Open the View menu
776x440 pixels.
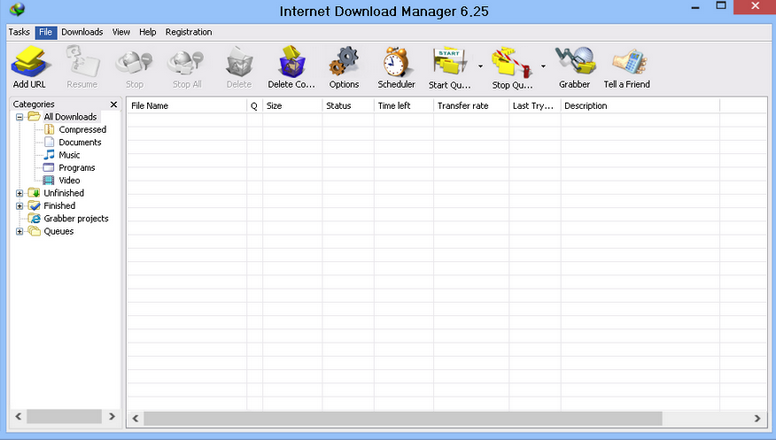pyautogui.click(x=121, y=32)
